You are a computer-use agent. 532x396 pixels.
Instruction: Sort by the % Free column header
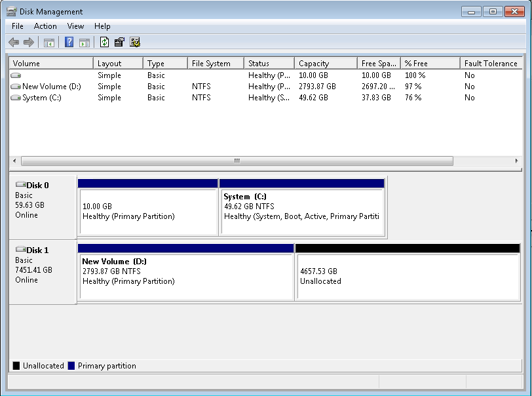430,64
